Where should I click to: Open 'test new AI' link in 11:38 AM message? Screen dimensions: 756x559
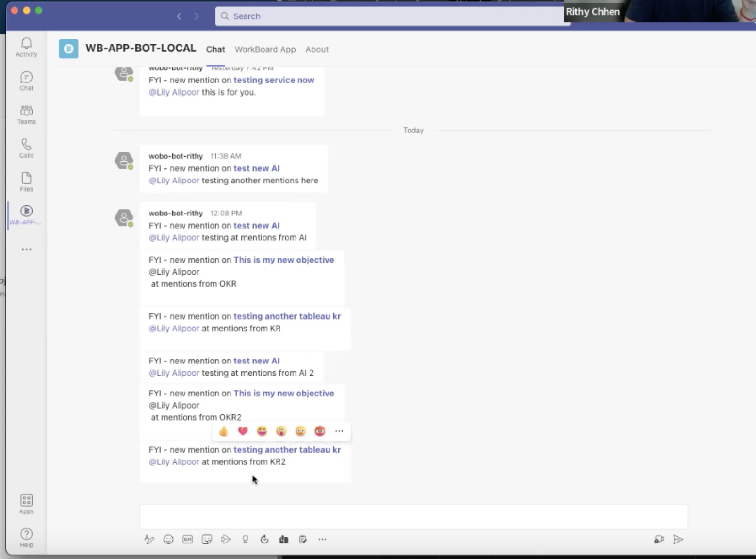click(x=257, y=168)
